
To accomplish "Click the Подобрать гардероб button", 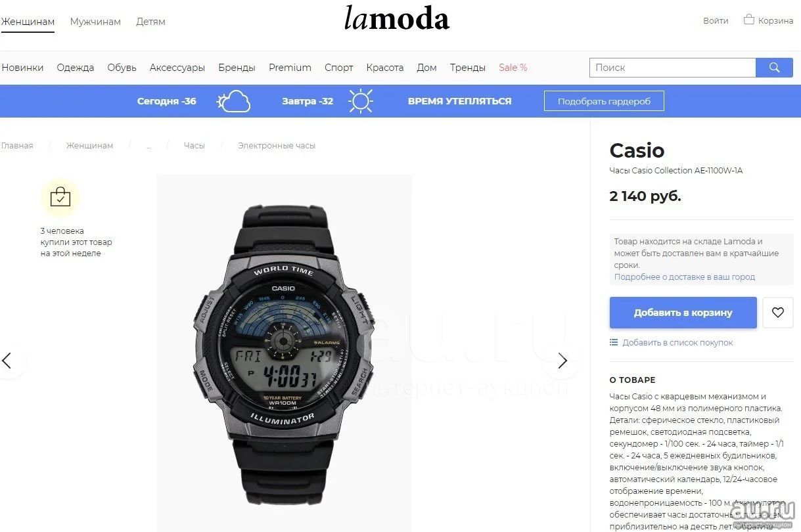I will pyautogui.click(x=604, y=101).
